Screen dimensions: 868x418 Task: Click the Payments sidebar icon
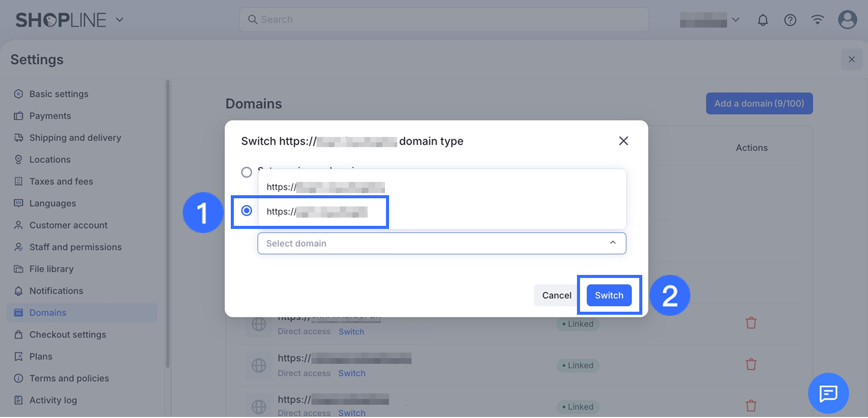pyautogui.click(x=18, y=116)
